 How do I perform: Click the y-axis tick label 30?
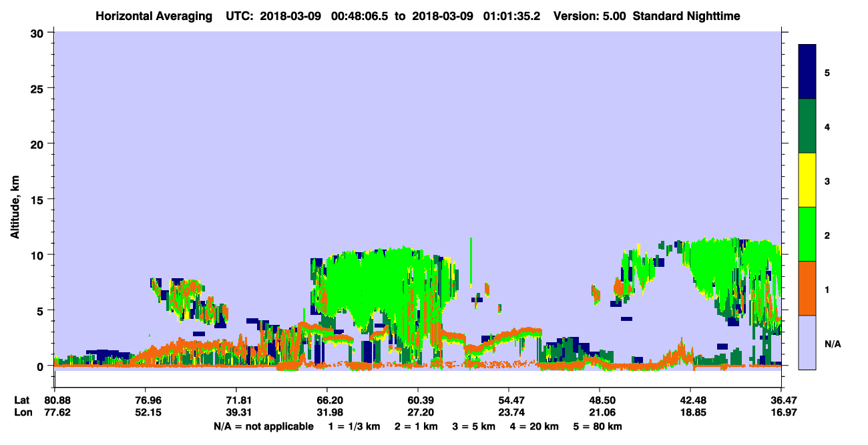(39, 33)
